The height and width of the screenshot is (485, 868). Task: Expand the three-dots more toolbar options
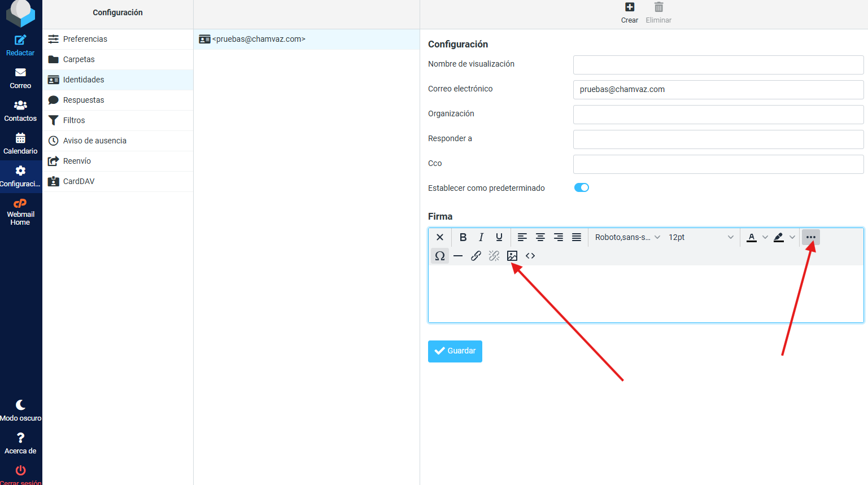click(811, 237)
